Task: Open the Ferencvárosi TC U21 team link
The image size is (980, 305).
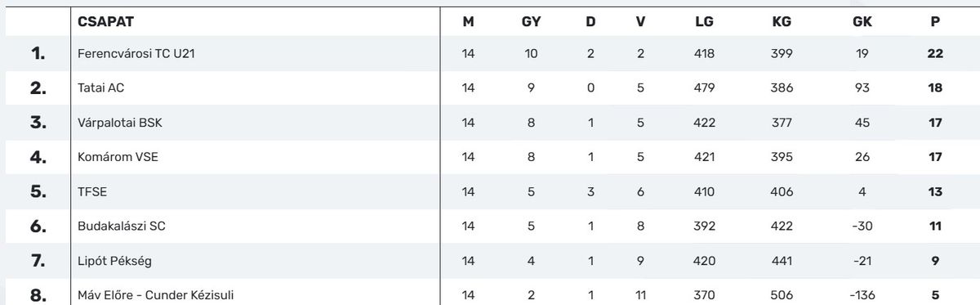Action: (135, 54)
